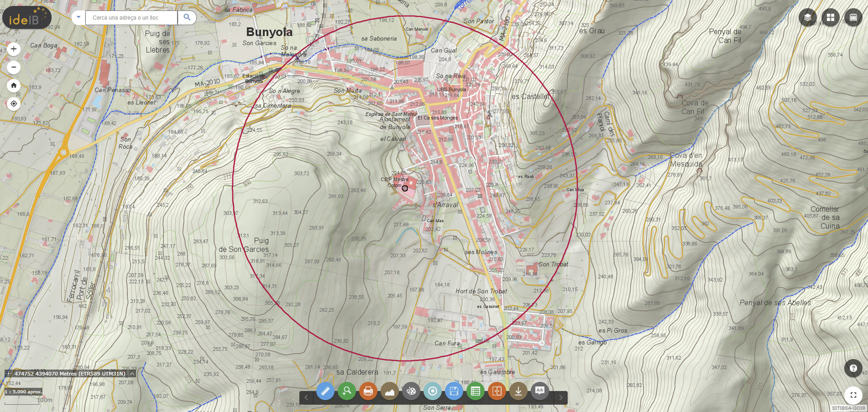This screenshot has width=868, height=412.
Task: Open the measure ruler tool
Action: [x=325, y=391]
